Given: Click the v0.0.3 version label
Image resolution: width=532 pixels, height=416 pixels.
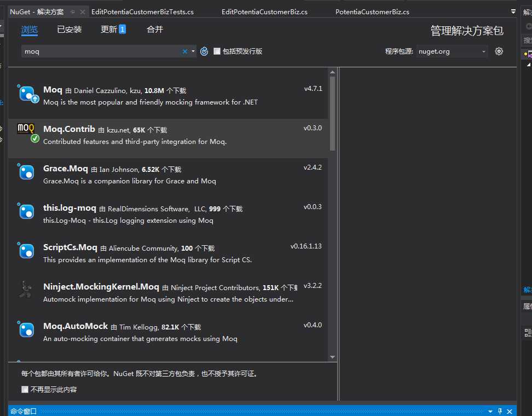Looking at the screenshot, I should pyautogui.click(x=313, y=207).
